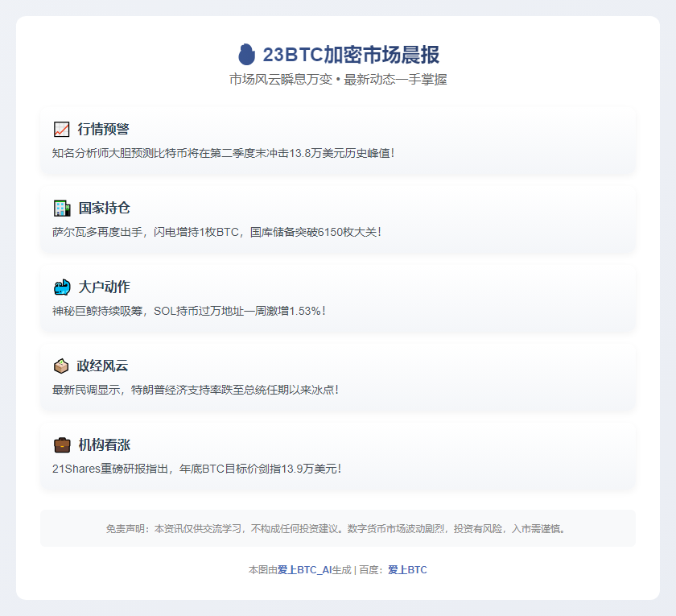
Task: Select the 政经风云 heading
Action: (x=102, y=366)
